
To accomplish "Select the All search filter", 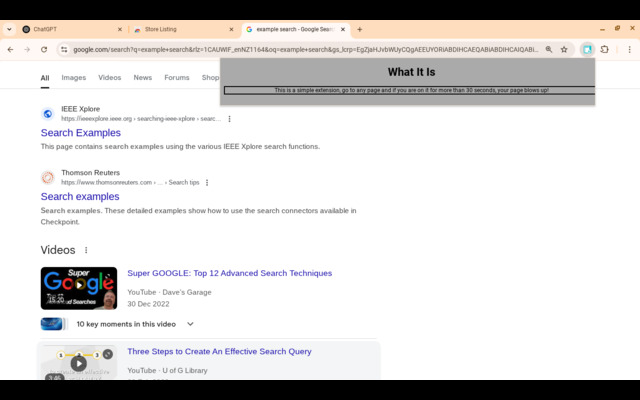I will [x=45, y=78].
